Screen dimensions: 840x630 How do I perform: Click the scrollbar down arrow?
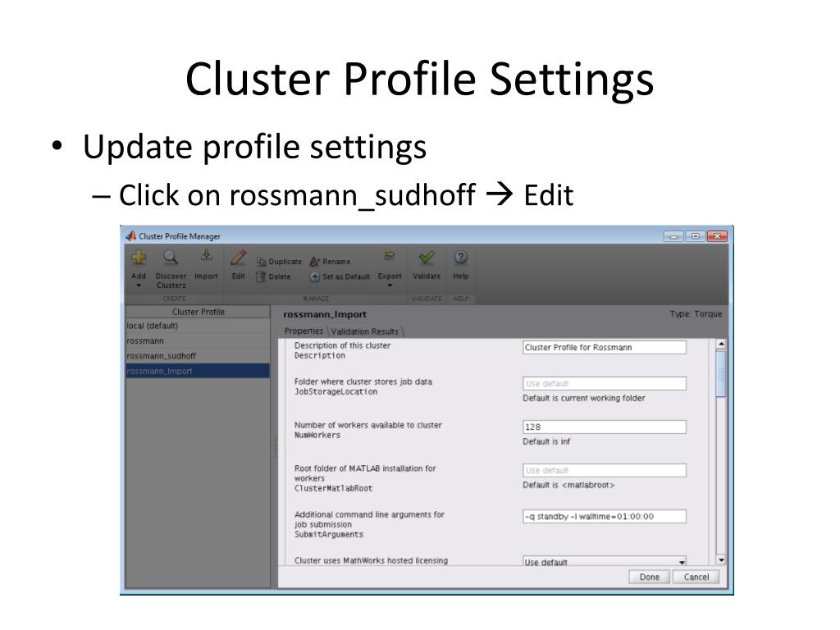point(721,559)
